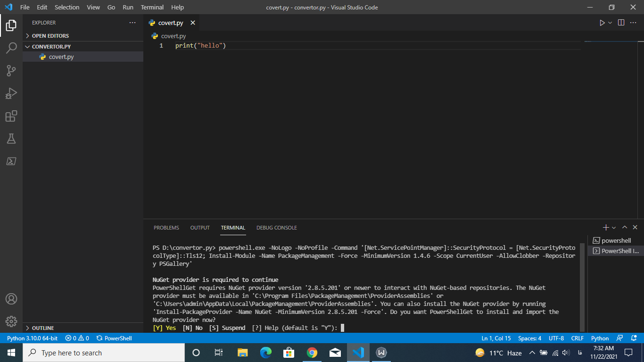Open Run and Debug view
644x362 pixels.
[x=11, y=93]
